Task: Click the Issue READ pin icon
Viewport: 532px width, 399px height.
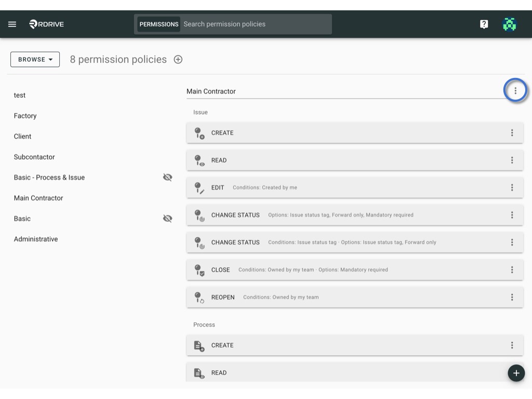Action: (x=199, y=161)
